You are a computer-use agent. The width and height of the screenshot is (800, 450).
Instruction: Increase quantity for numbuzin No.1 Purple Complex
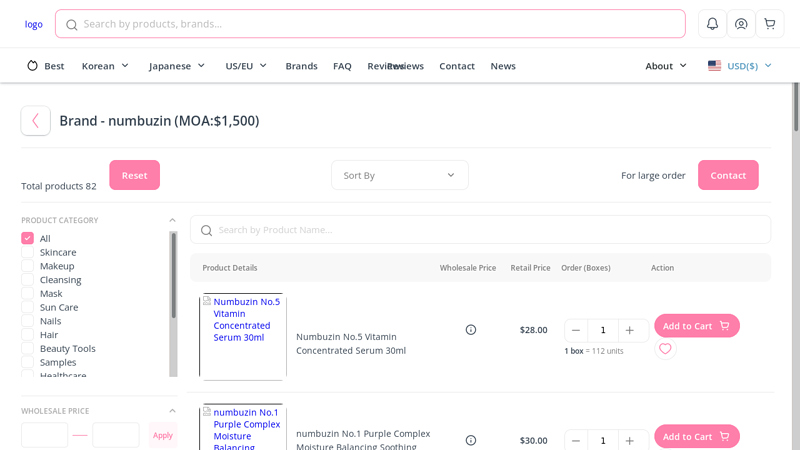[x=630, y=441]
